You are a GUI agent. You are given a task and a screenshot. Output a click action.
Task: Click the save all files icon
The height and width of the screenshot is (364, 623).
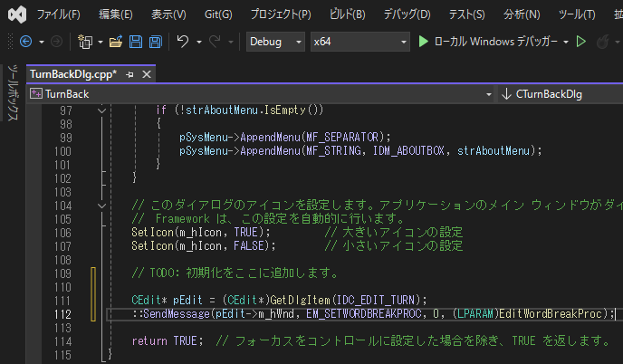155,42
